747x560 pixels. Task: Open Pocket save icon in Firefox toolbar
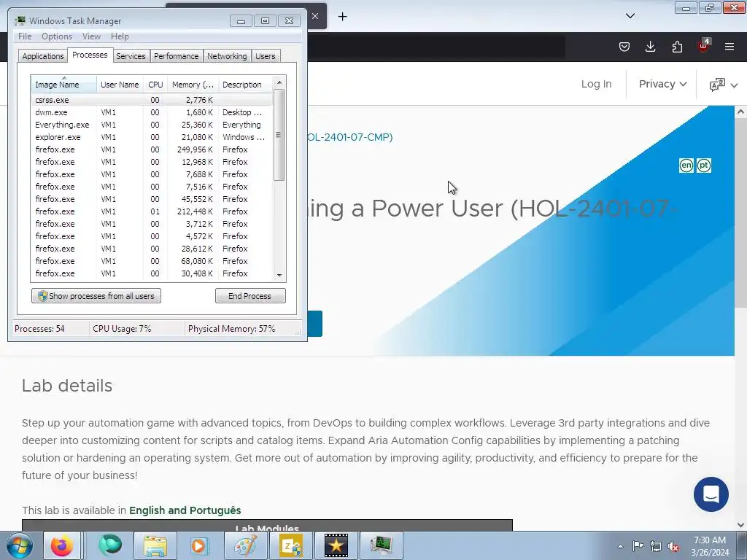[x=624, y=47]
